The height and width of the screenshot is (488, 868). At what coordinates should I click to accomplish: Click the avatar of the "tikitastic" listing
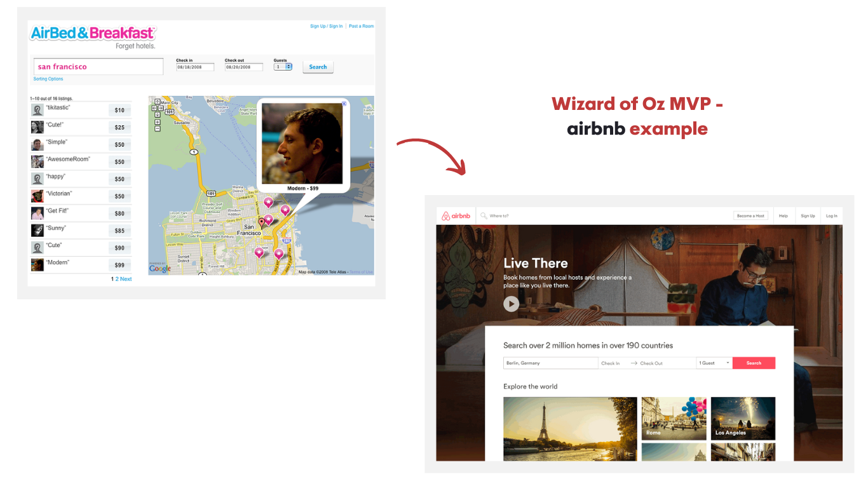tap(37, 110)
